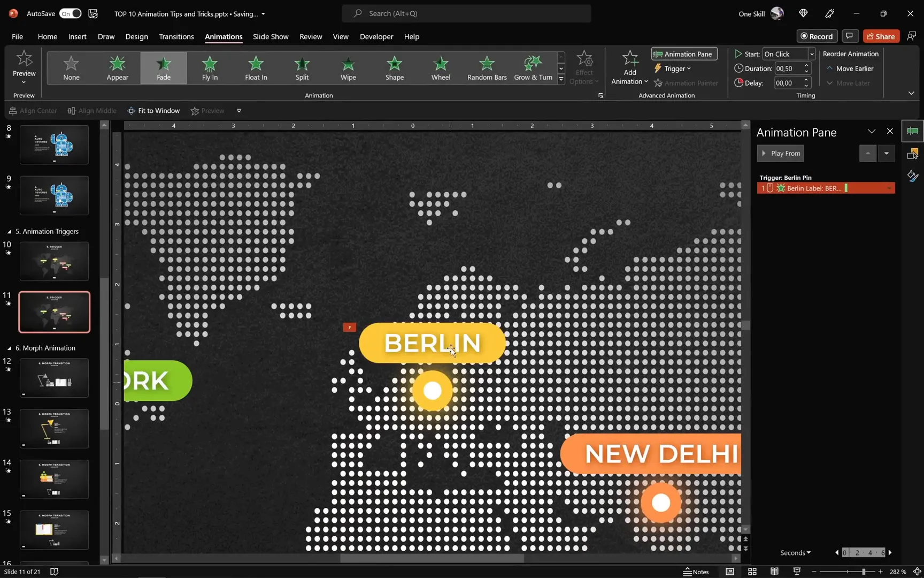Viewport: 924px width, 578px height.
Task: Click the animation duration bar in timeline
Action: [846, 188]
